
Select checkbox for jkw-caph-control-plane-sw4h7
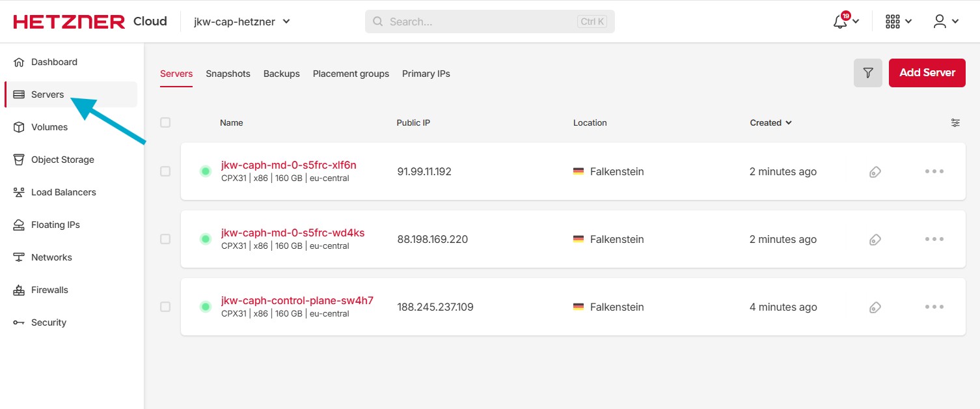(165, 307)
